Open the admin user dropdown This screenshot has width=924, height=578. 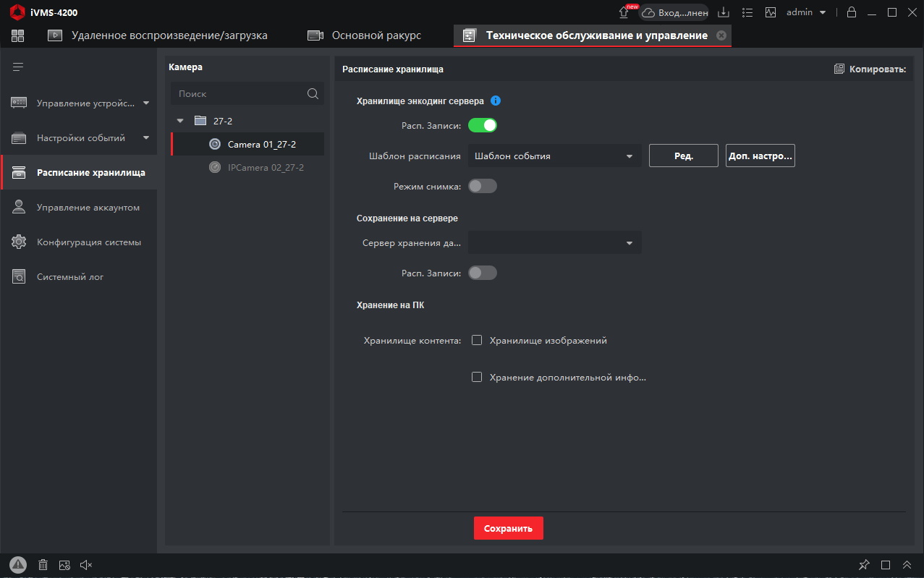click(x=806, y=12)
